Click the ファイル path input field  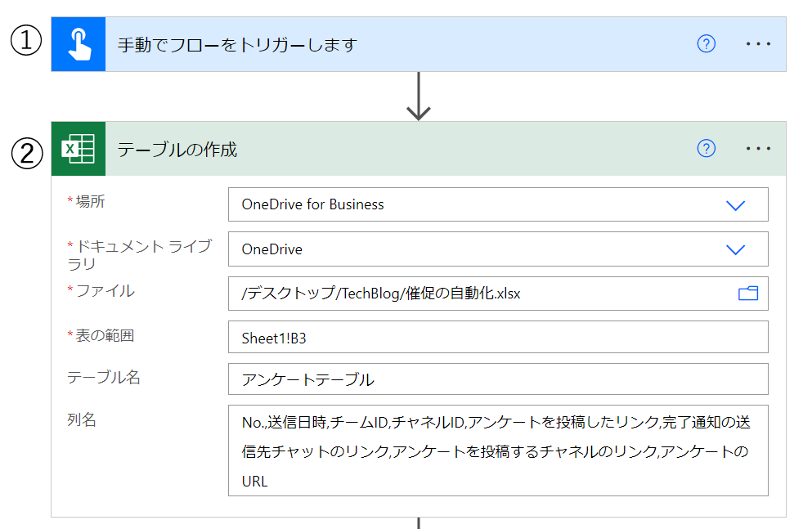[x=498, y=294]
